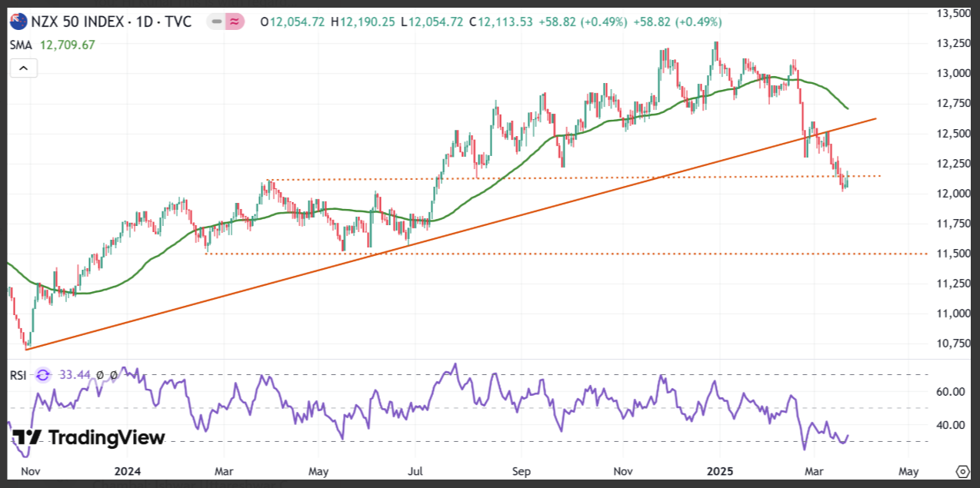Click the Sep time axis label
980x488 pixels.
click(521, 470)
